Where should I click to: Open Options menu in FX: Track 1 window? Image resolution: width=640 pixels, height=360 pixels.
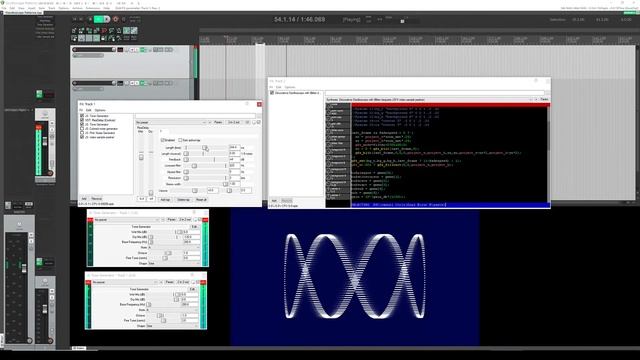pyautogui.click(x=100, y=110)
